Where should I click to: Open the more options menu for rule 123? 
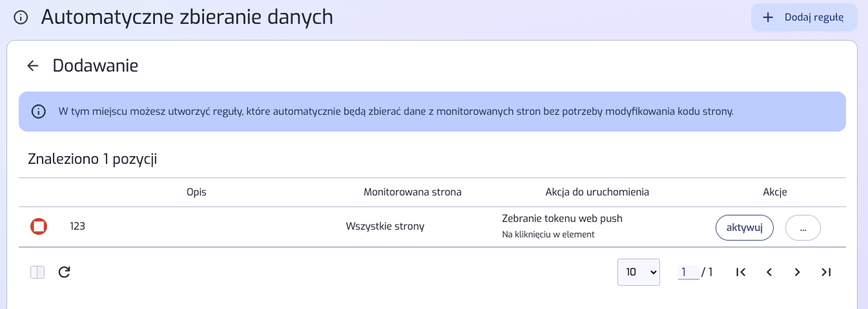803,228
